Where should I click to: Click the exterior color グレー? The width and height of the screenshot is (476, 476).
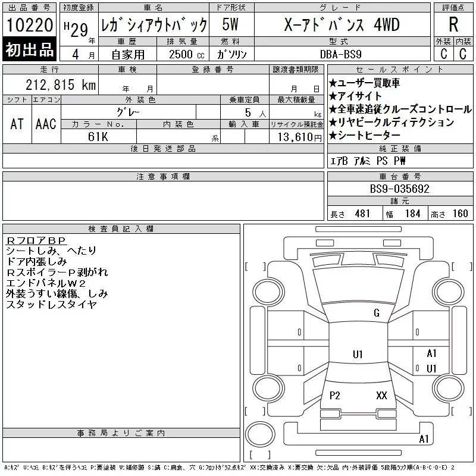tap(128, 112)
